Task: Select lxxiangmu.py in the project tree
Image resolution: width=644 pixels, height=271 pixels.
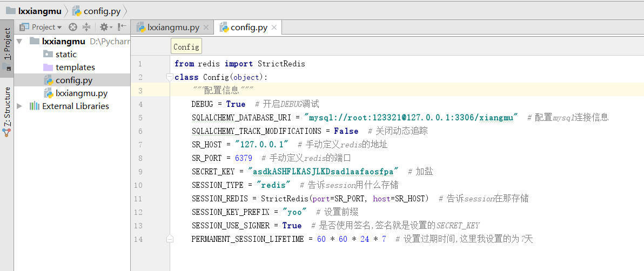Action: [82, 93]
